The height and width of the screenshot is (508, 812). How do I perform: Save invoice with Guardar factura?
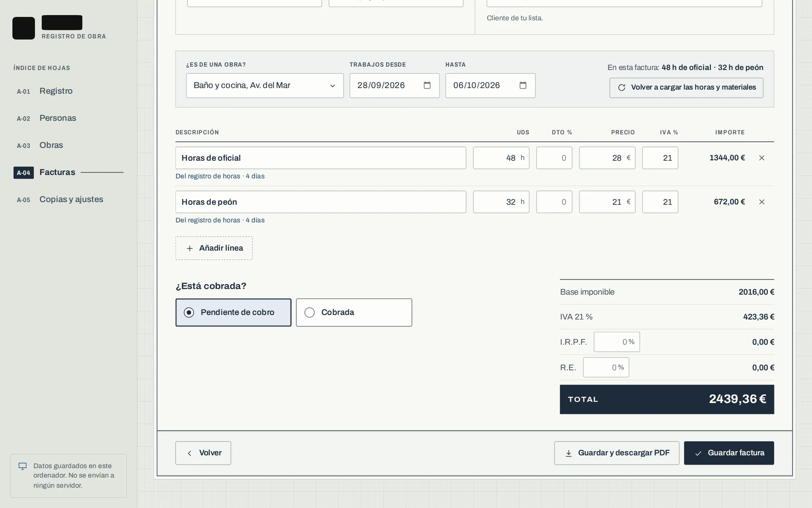tap(729, 453)
